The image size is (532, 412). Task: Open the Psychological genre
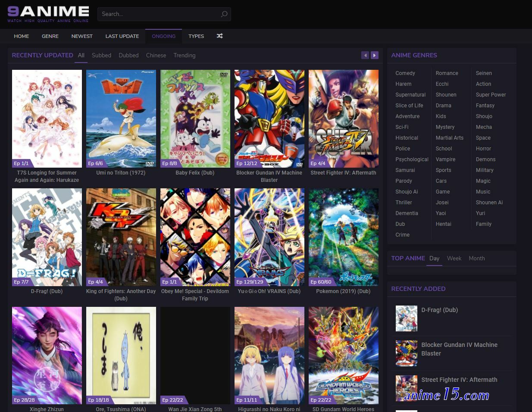[x=412, y=159]
